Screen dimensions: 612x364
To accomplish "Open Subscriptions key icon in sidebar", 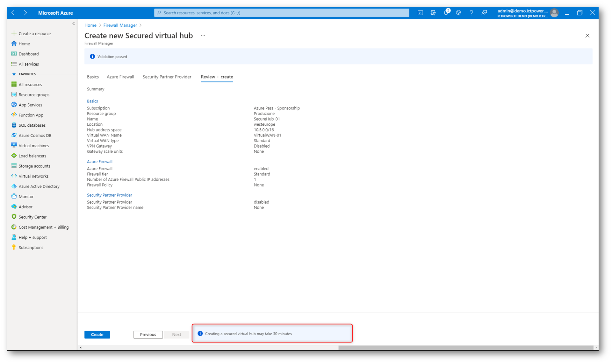I will click(x=14, y=247).
